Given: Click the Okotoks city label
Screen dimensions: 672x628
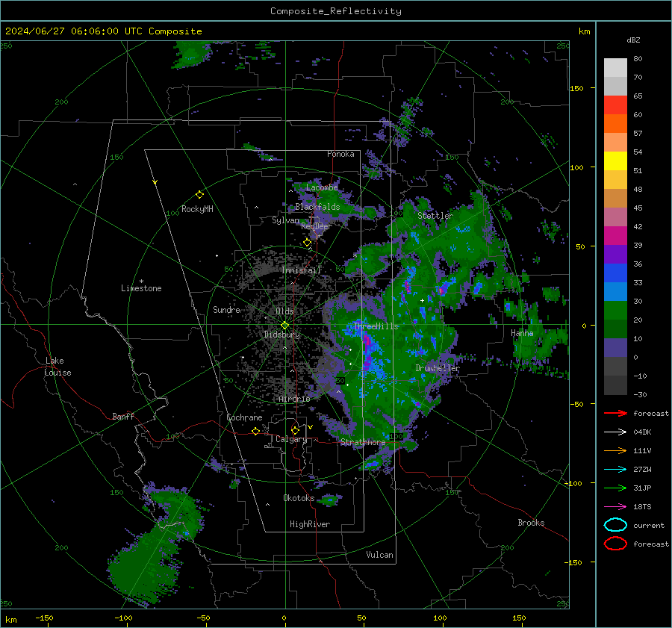Looking at the screenshot, I should [299, 498].
